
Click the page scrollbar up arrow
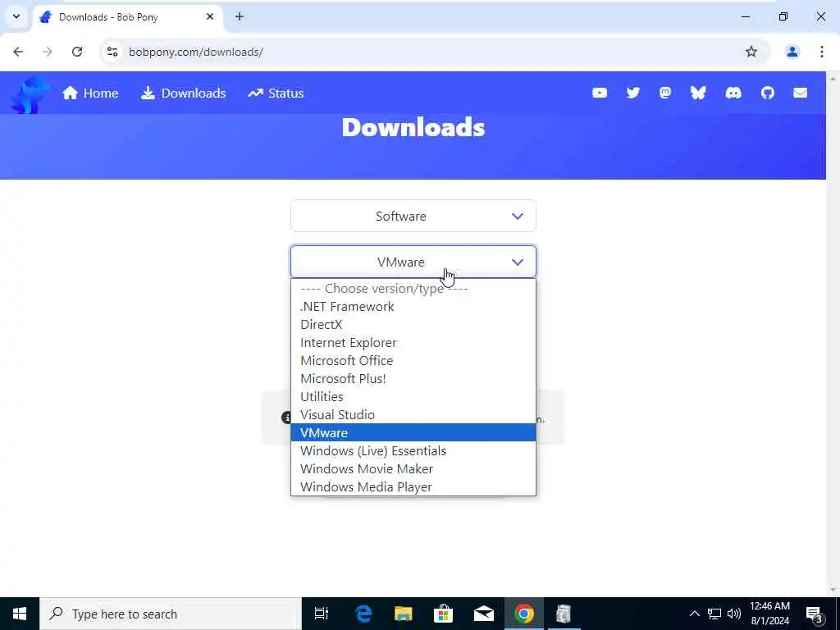click(833, 78)
